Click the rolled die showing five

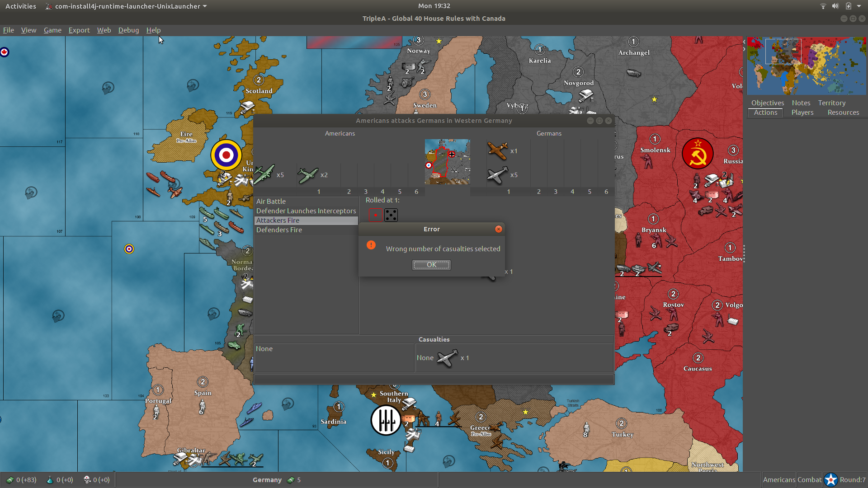point(391,215)
